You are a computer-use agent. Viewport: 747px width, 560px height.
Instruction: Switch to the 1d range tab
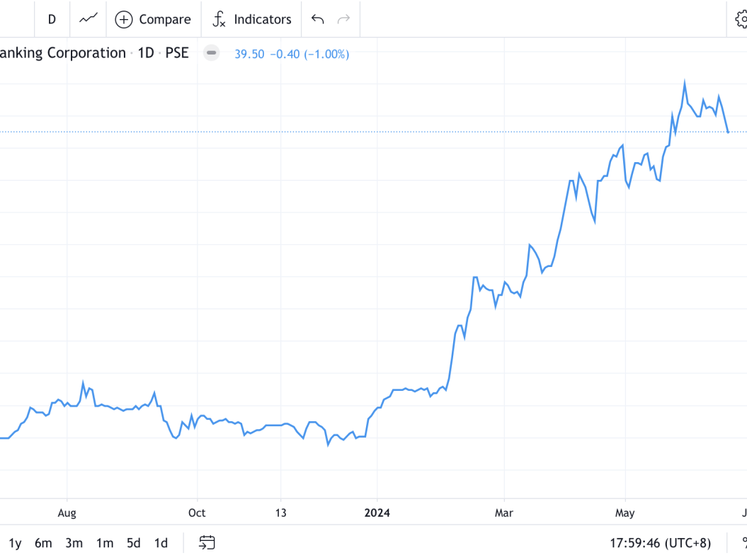point(160,542)
